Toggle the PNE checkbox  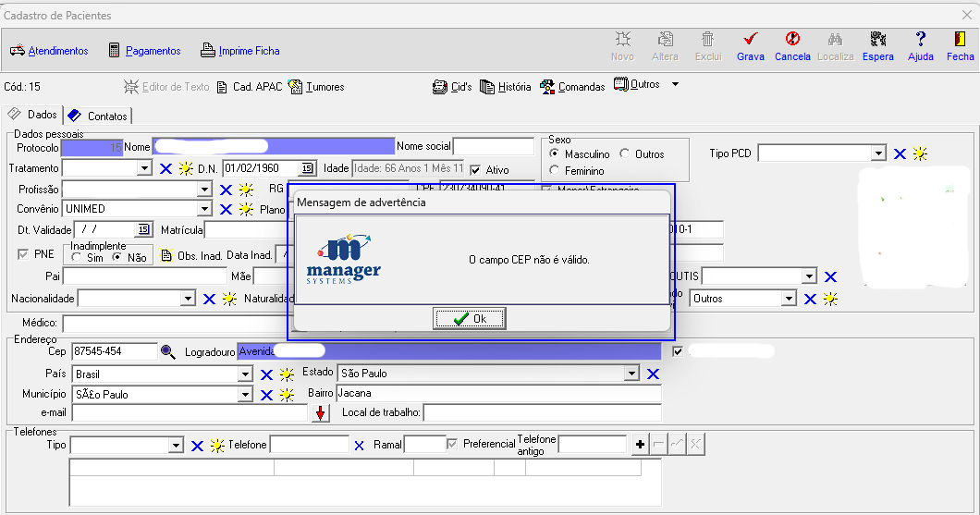pyautogui.click(x=23, y=254)
